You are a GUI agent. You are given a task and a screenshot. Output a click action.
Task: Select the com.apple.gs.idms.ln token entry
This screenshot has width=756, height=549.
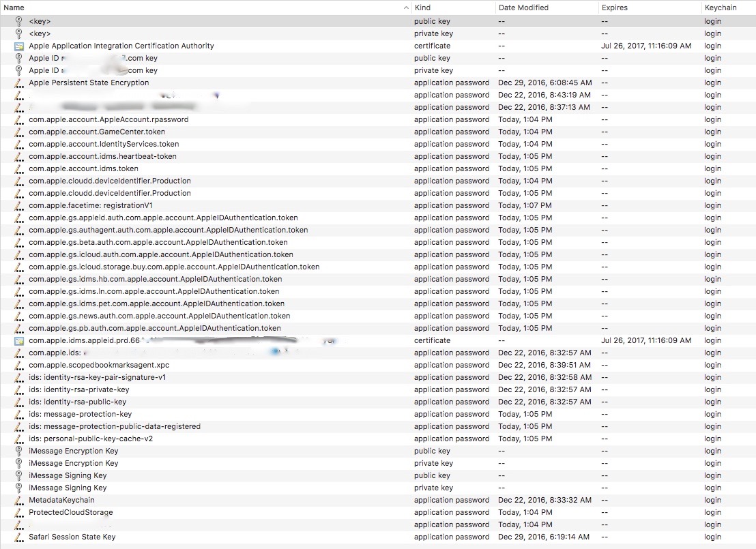(378, 292)
